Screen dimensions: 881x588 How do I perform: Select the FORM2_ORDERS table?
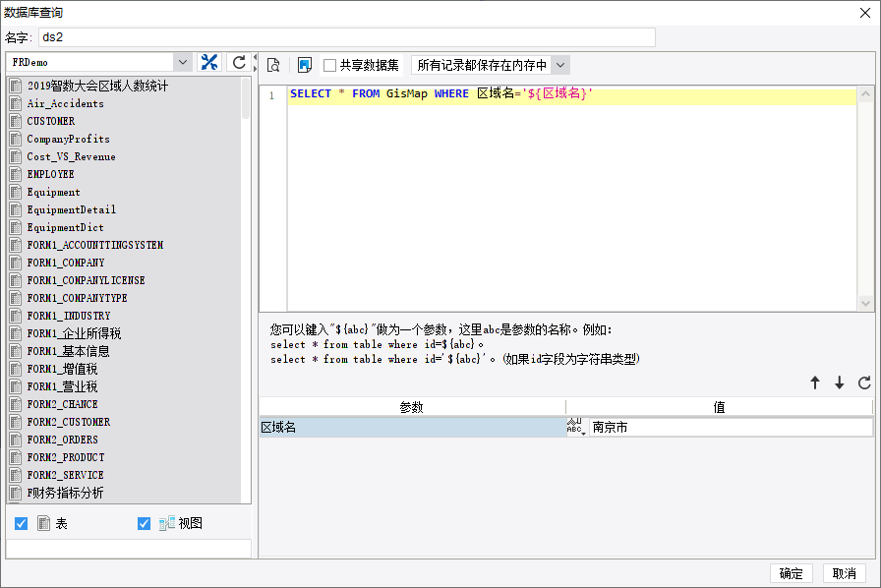coord(62,440)
